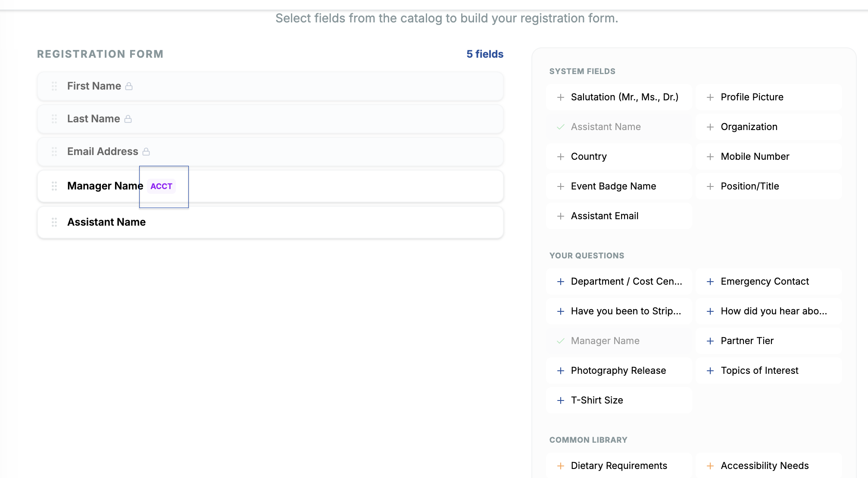Add the T-Shirt Size question
This screenshot has height=478, width=868.
619,400
